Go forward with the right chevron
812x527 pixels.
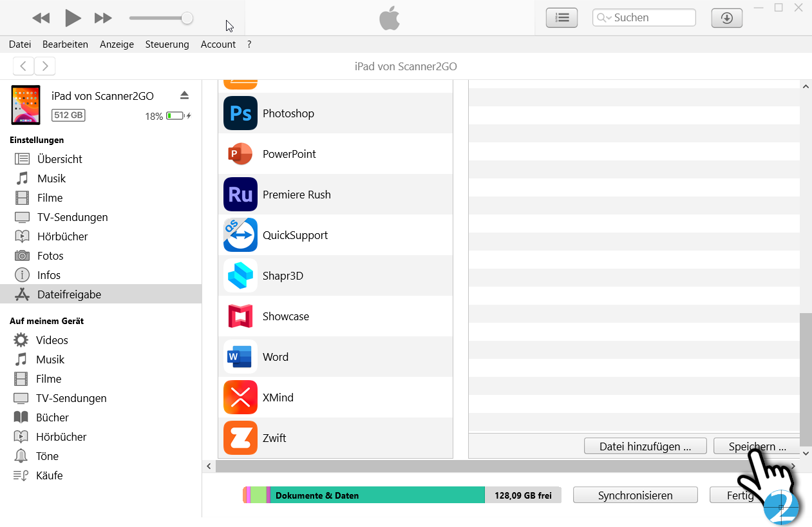pyautogui.click(x=45, y=66)
